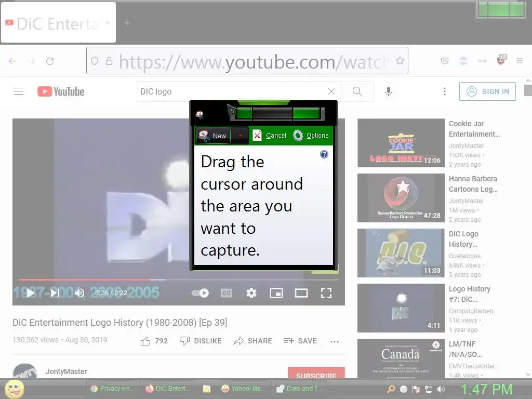
Task: Open video player settings gear
Action: coord(251,293)
